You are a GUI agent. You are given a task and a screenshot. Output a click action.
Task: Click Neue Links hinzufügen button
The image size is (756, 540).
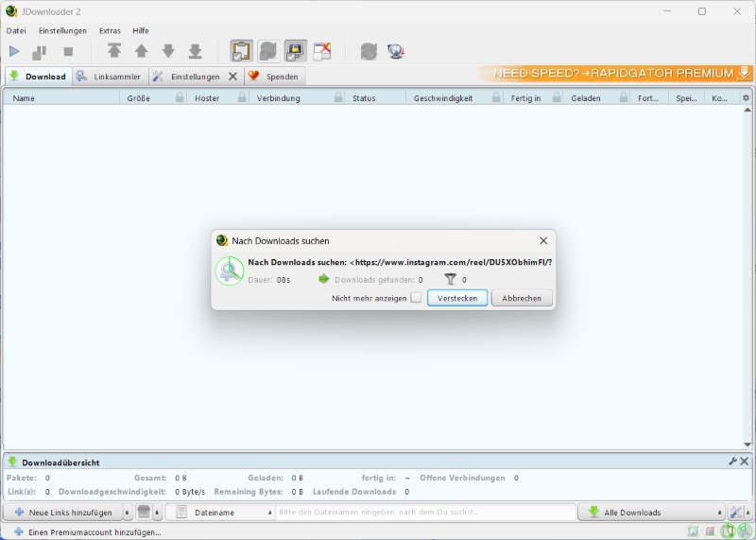click(63, 512)
